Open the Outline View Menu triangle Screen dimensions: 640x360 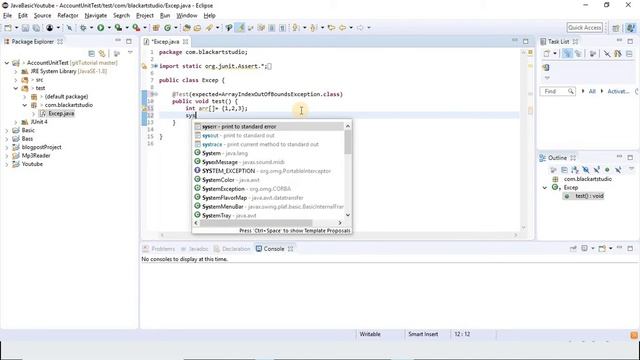[631, 169]
